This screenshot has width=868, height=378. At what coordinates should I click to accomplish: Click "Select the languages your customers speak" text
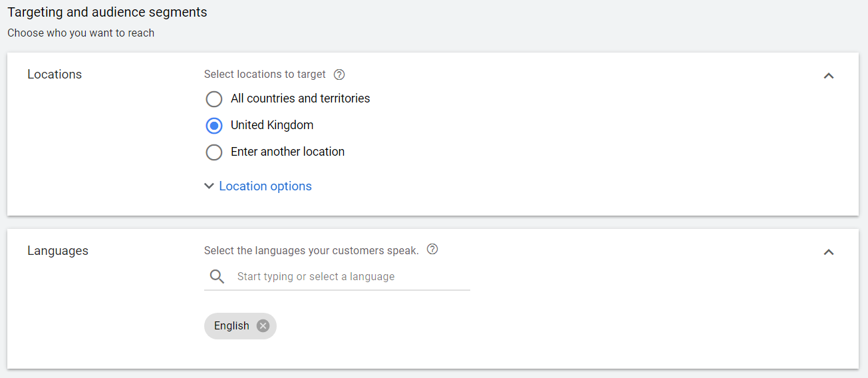click(x=311, y=250)
